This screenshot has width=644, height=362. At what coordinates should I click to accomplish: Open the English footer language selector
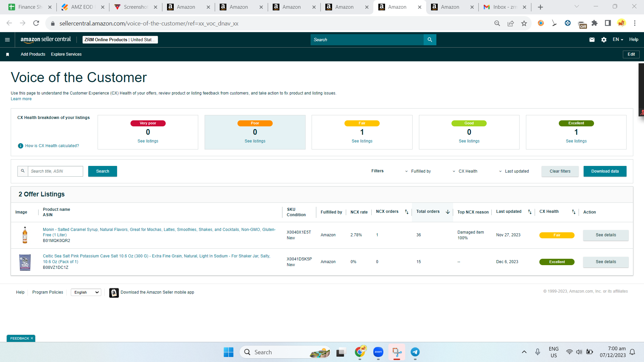pos(86,293)
